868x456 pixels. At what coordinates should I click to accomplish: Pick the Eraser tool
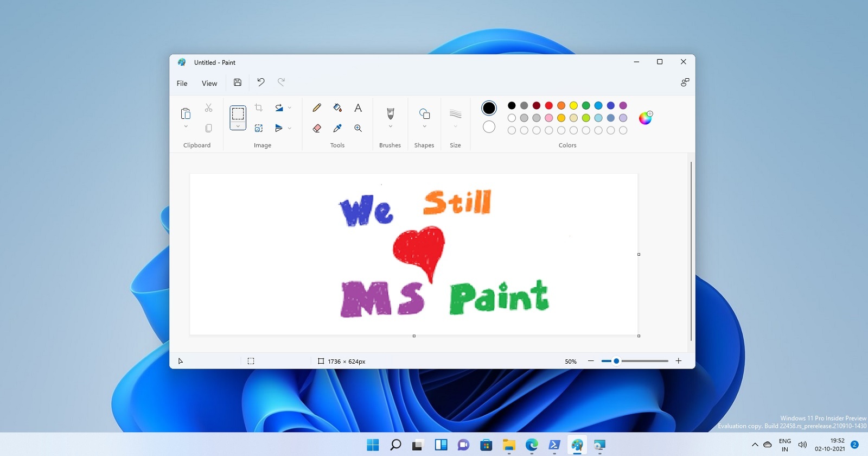317,128
